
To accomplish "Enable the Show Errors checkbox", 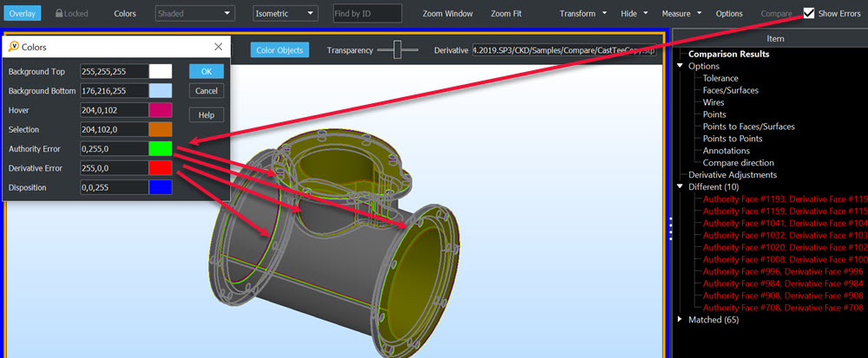I will [x=809, y=13].
